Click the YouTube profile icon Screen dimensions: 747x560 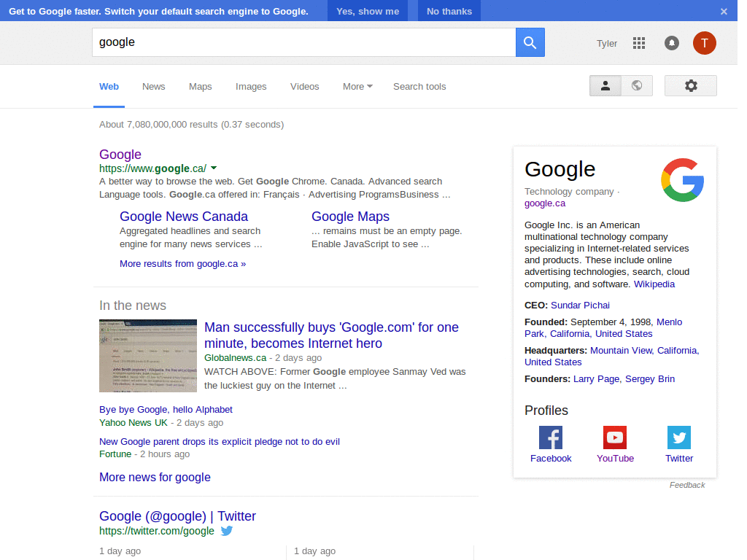tap(615, 437)
